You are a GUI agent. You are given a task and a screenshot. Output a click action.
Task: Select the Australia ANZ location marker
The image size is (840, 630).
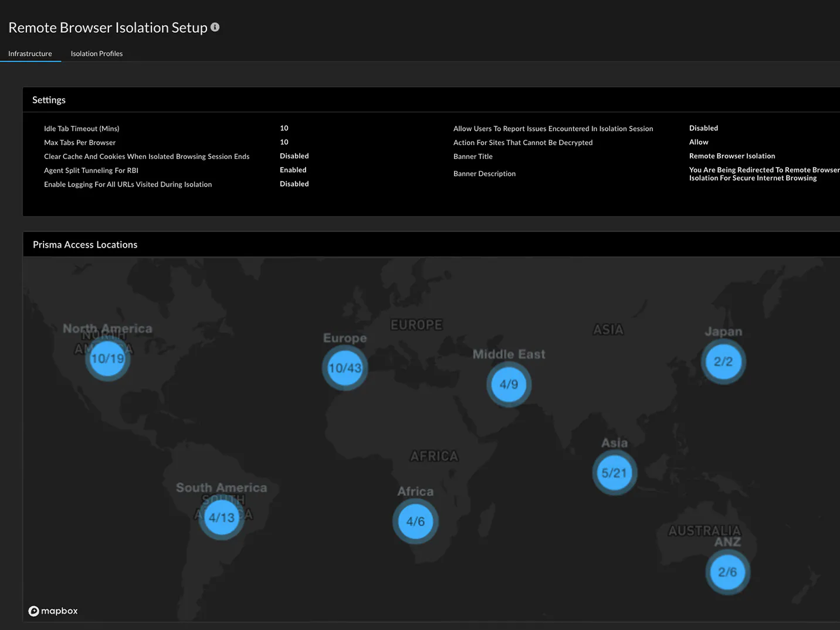click(727, 571)
